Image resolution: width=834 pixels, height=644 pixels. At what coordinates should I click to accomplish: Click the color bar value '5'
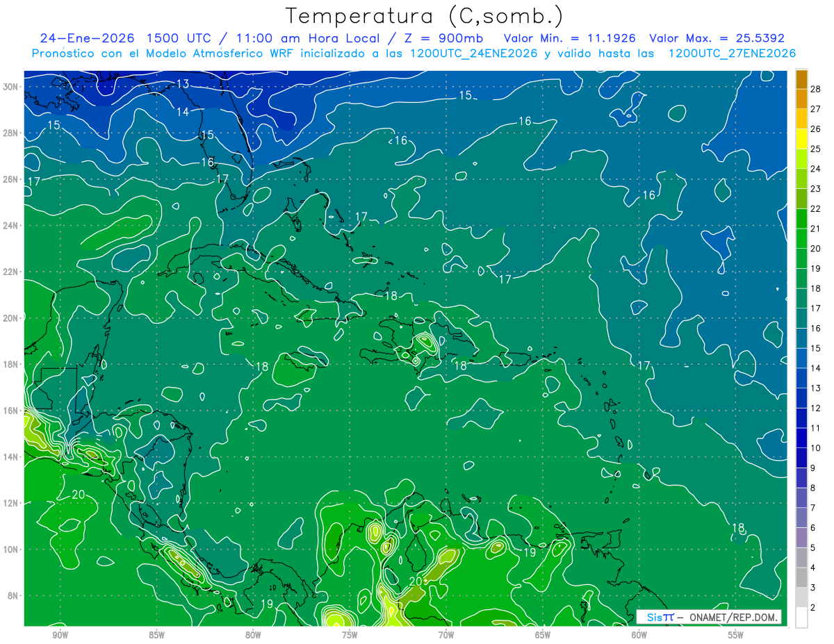[x=813, y=547]
